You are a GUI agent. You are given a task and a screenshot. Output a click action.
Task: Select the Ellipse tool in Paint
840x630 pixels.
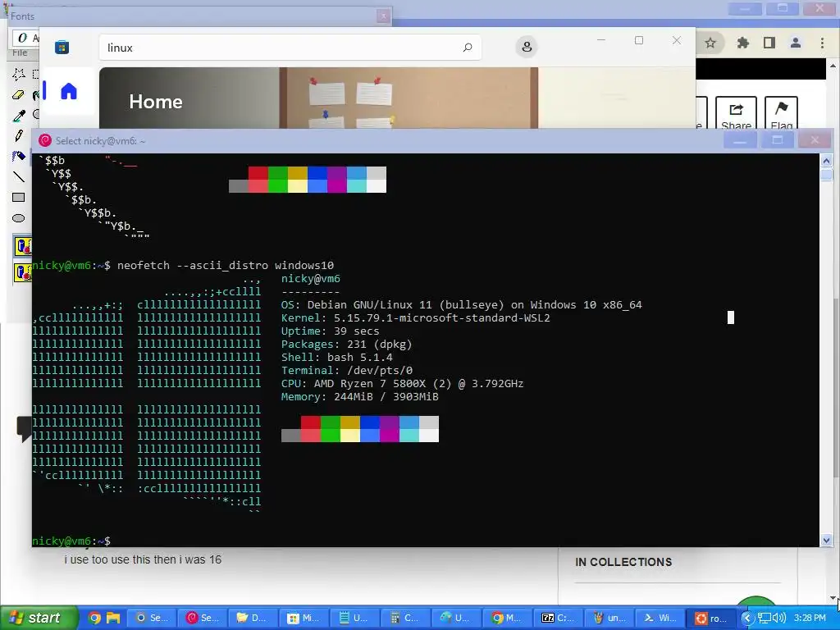coord(19,218)
